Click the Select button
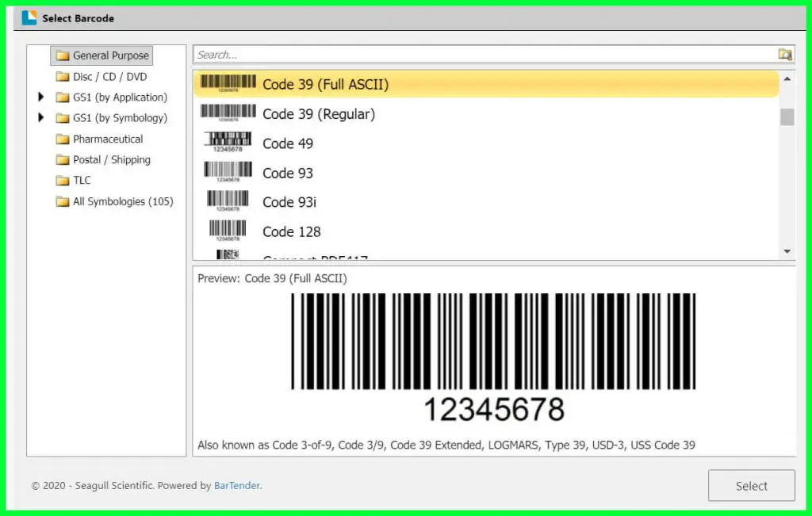 pos(751,485)
